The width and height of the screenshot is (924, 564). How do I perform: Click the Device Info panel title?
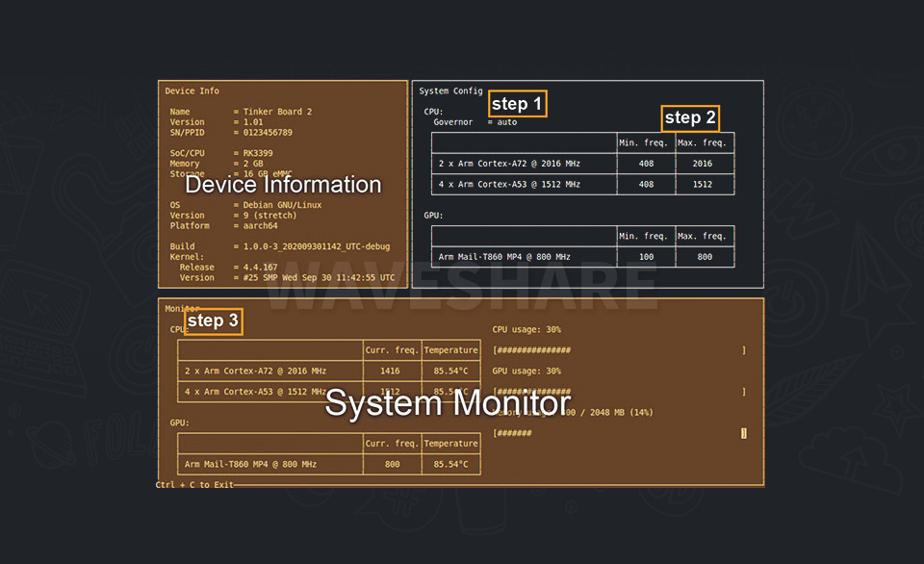point(192,91)
